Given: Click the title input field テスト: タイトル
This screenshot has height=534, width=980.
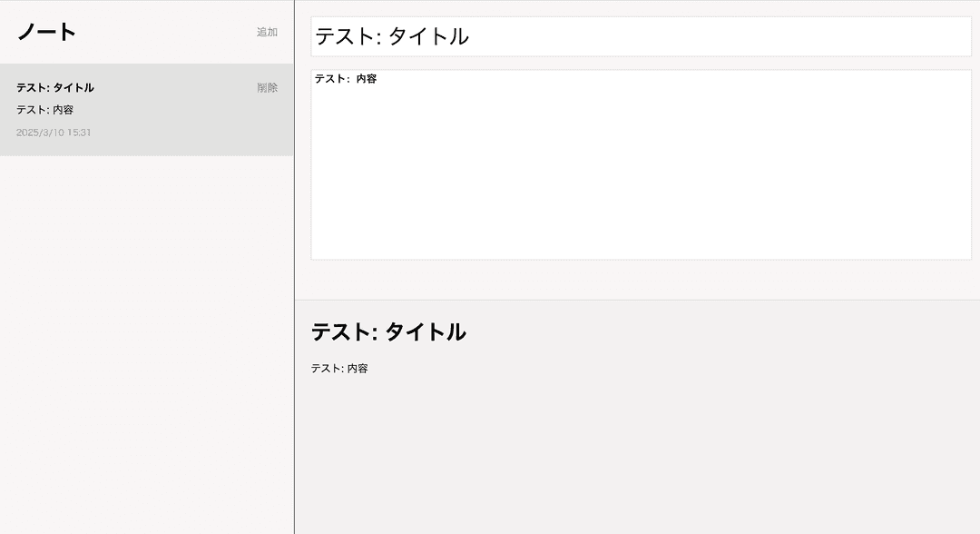Looking at the screenshot, I should (635, 36).
